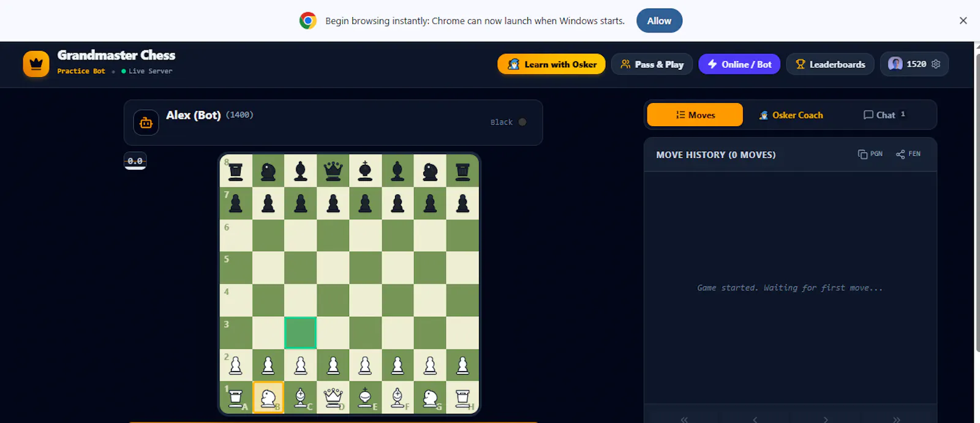
Task: Select the white rook on h1
Action: click(462, 397)
